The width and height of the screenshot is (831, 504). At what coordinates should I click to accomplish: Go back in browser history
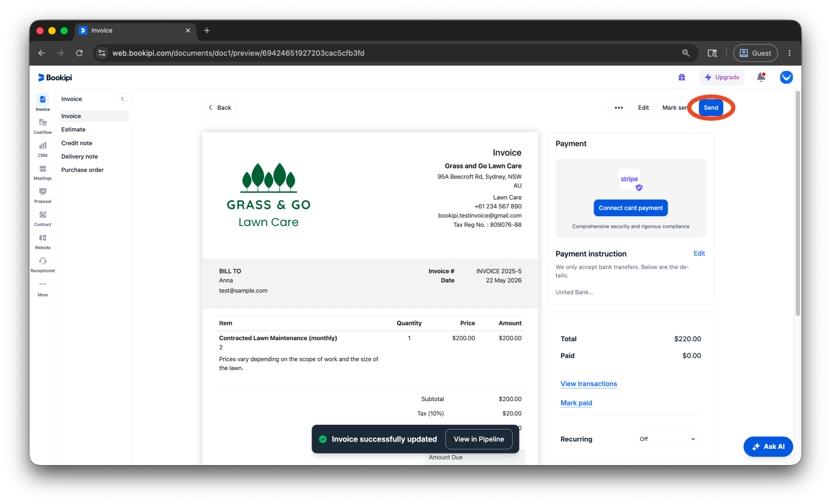[x=41, y=53]
